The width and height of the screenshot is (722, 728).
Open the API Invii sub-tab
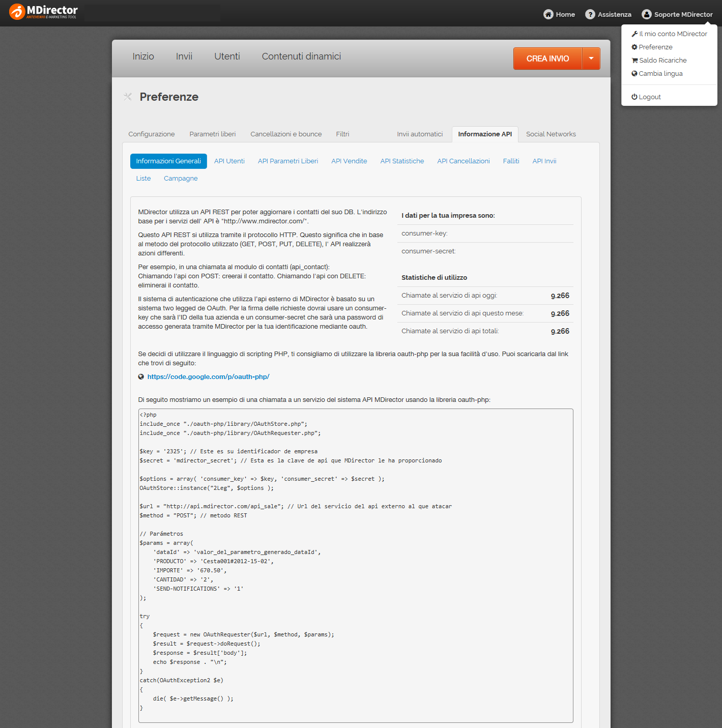point(544,161)
